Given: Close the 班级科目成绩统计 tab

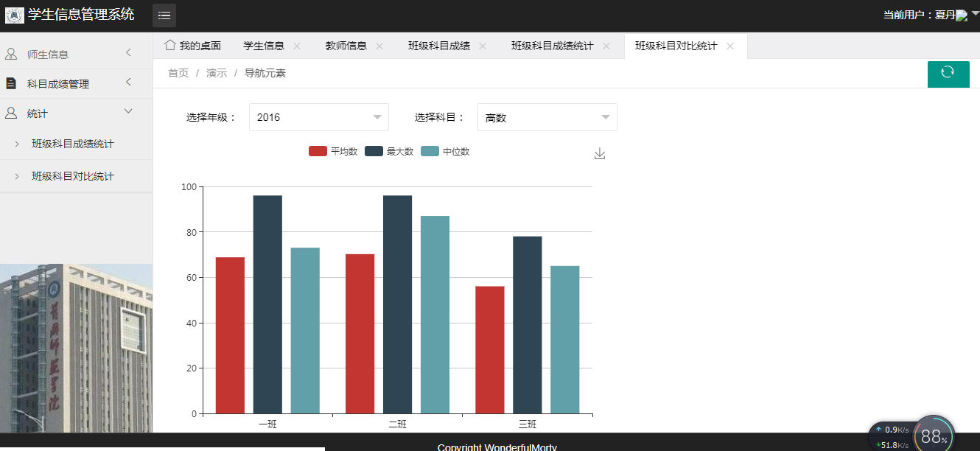Looking at the screenshot, I should [606, 46].
